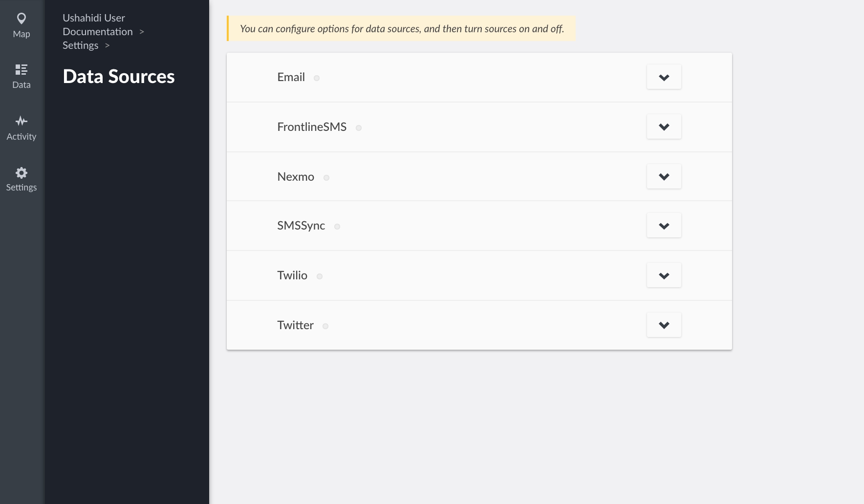Click the Twitter status dot indicator
The image size is (864, 504).
click(325, 326)
